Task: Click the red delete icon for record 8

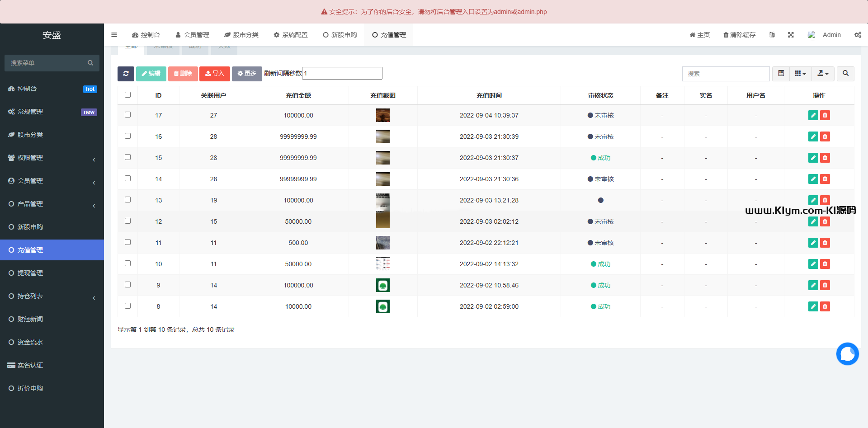Action: (825, 306)
